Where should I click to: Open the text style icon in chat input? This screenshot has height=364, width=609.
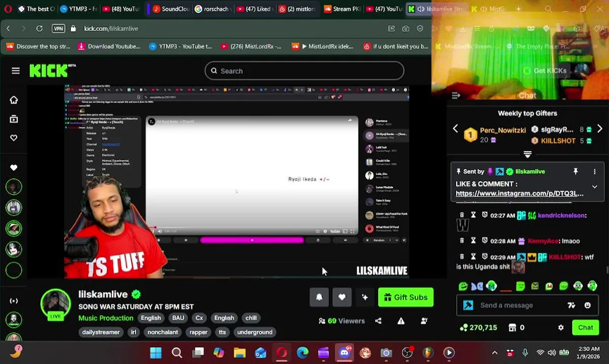[572, 305]
